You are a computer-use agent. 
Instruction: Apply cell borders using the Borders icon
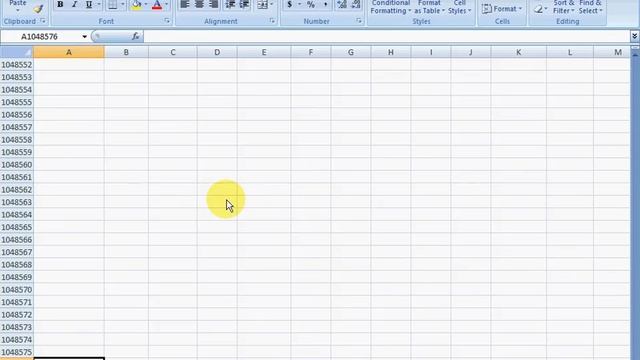(x=112, y=4)
